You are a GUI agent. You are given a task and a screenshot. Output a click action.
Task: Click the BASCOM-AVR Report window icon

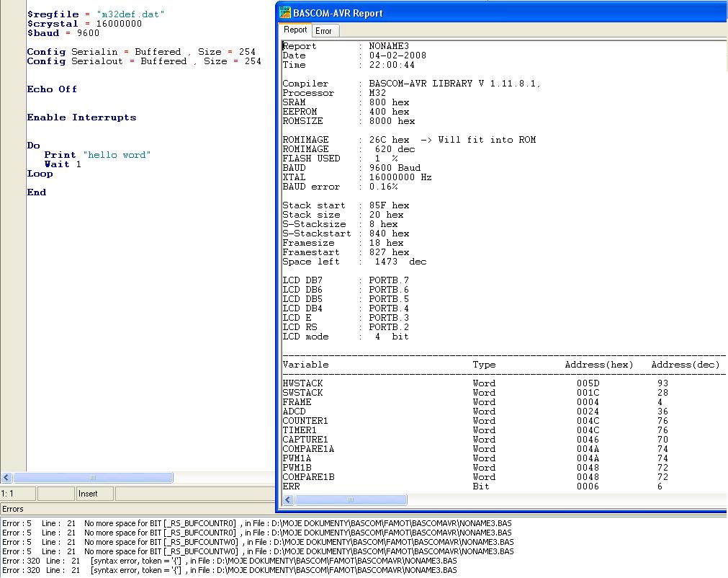[x=285, y=12]
